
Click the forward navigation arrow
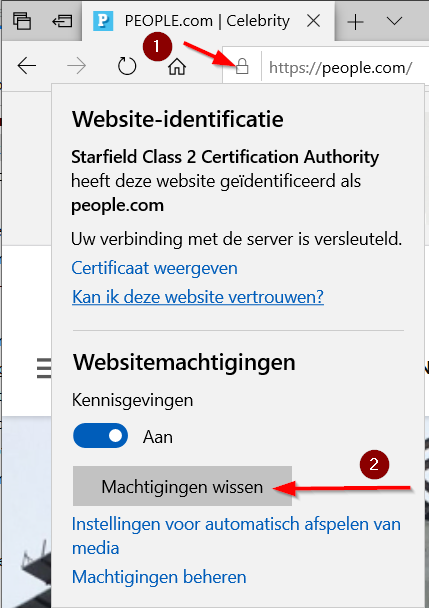(76, 66)
